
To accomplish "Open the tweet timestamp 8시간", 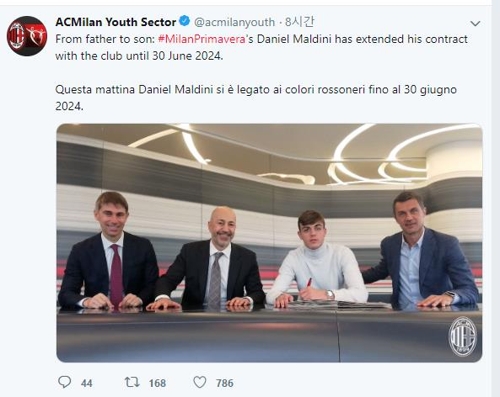I will point(299,22).
